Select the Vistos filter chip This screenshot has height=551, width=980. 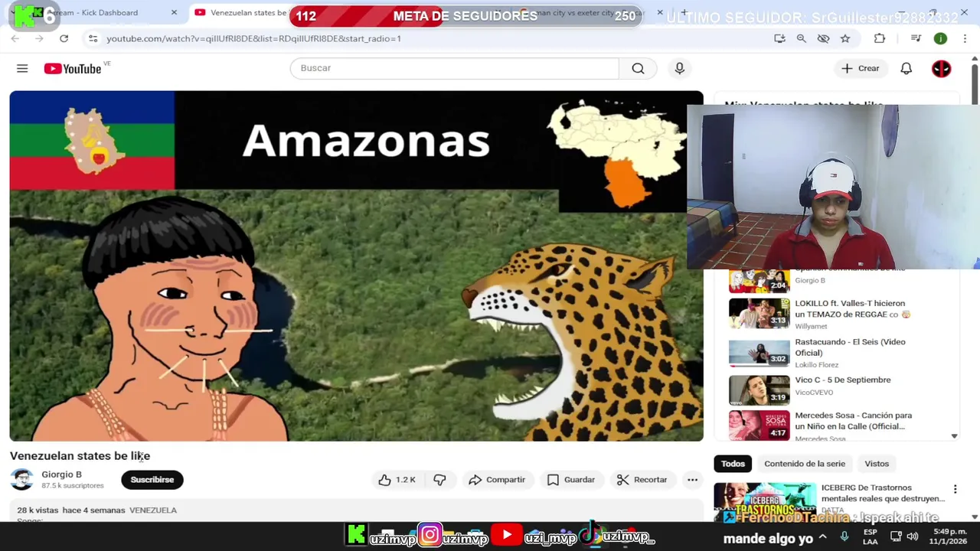coord(877,464)
